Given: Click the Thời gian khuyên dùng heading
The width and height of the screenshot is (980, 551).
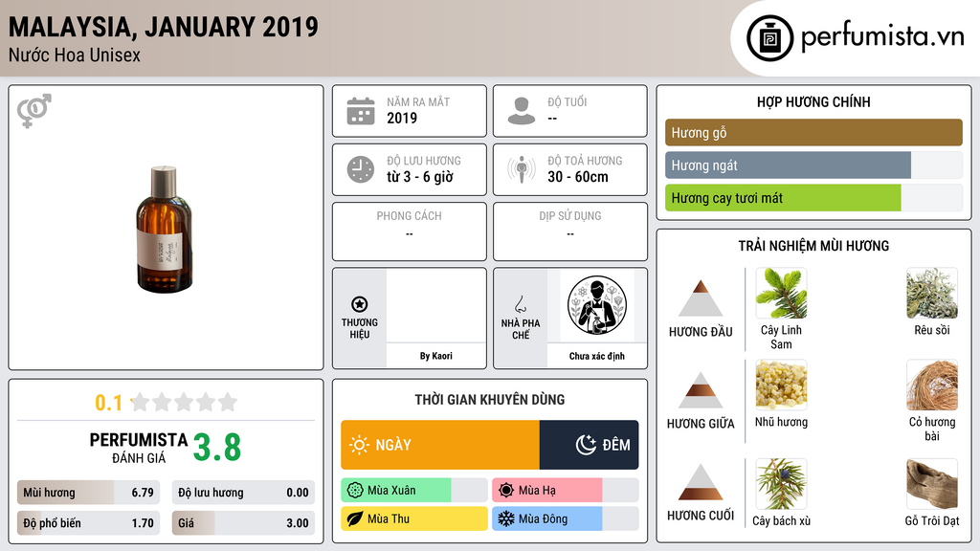Looking at the screenshot, I should tap(489, 399).
